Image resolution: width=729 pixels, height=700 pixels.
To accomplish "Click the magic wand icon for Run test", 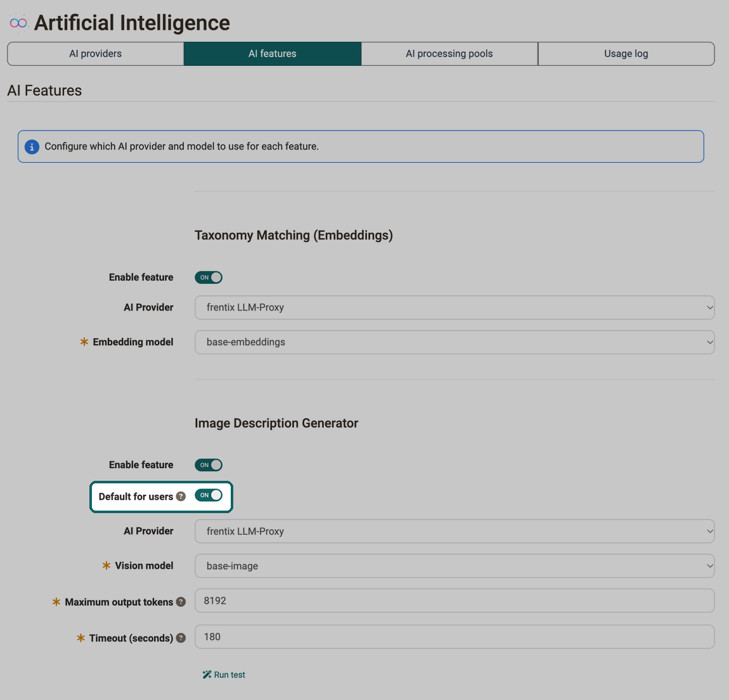I will pos(207,675).
